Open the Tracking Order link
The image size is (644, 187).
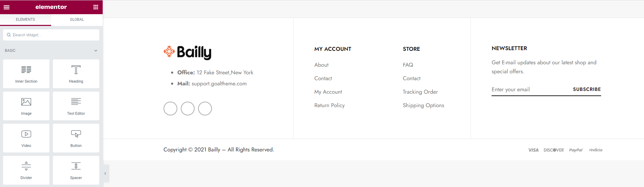[x=420, y=92]
